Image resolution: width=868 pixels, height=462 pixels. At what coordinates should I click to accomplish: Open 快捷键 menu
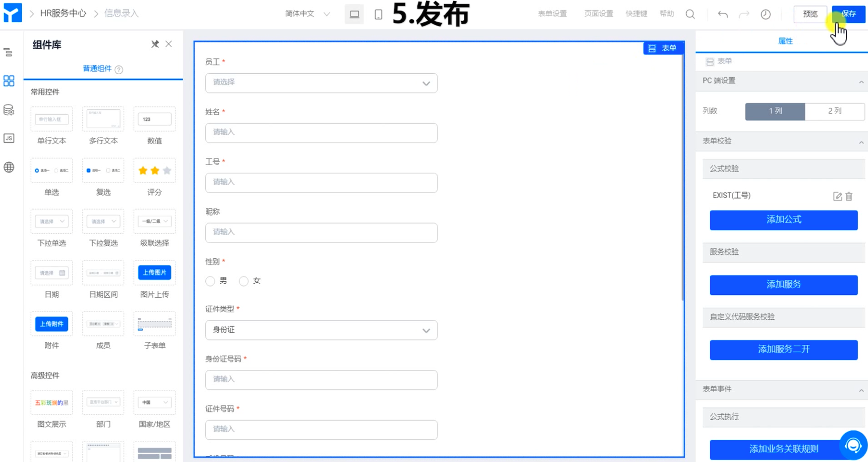click(637, 14)
